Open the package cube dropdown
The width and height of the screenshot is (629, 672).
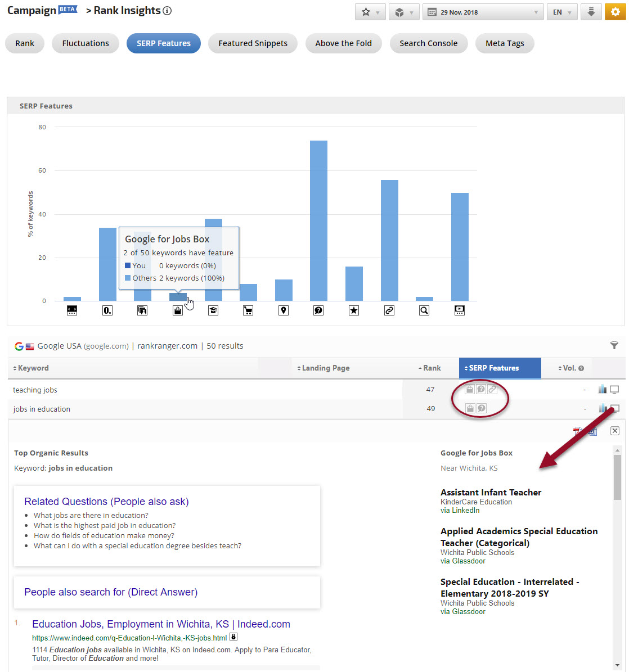(404, 12)
